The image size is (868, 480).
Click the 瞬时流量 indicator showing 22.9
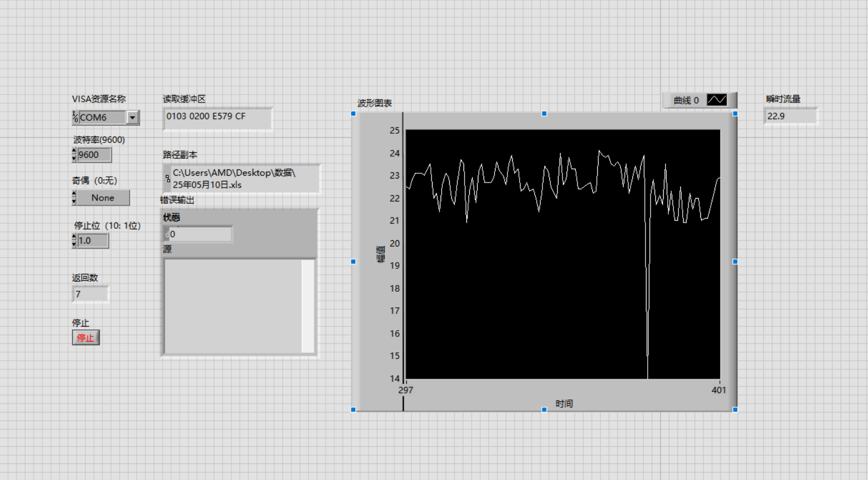tap(791, 116)
